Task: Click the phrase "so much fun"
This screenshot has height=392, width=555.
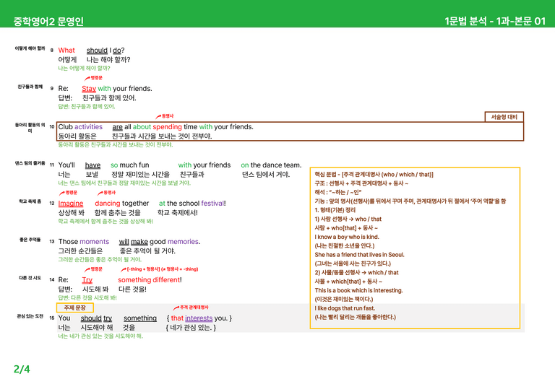Action: (130, 165)
